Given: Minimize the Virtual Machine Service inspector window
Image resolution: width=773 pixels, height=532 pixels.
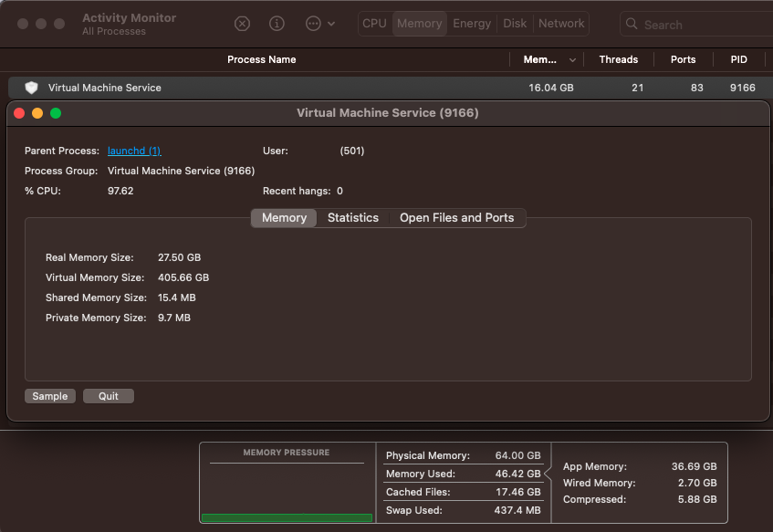Looking at the screenshot, I should coord(37,113).
